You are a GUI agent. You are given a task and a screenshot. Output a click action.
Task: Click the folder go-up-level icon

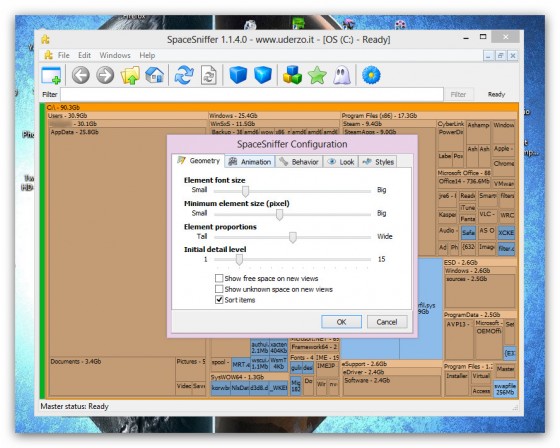(130, 75)
